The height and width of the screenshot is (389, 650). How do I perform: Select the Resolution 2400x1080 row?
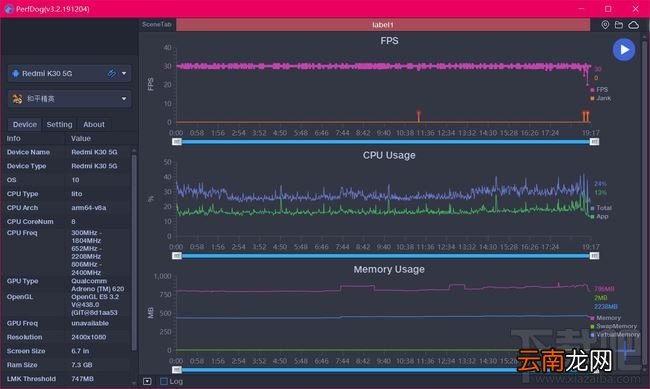(x=66, y=337)
